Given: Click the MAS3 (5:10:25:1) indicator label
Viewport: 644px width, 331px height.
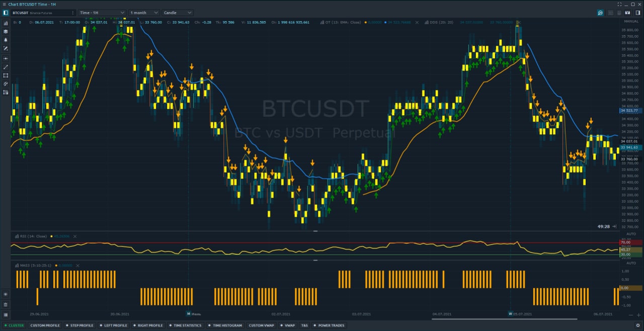Looking at the screenshot, I should coord(35,265).
